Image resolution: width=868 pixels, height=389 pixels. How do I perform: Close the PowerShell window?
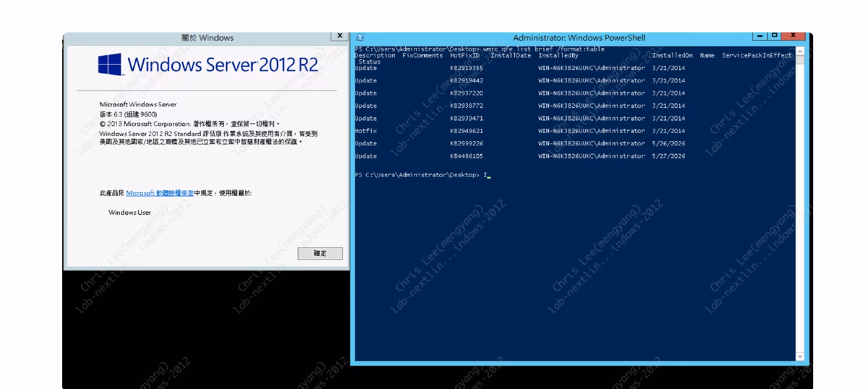pyautogui.click(x=793, y=35)
